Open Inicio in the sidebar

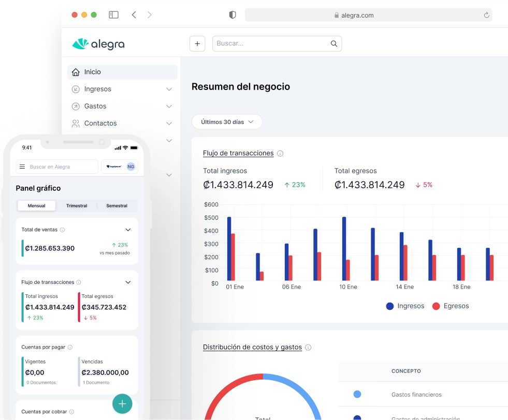[122, 72]
